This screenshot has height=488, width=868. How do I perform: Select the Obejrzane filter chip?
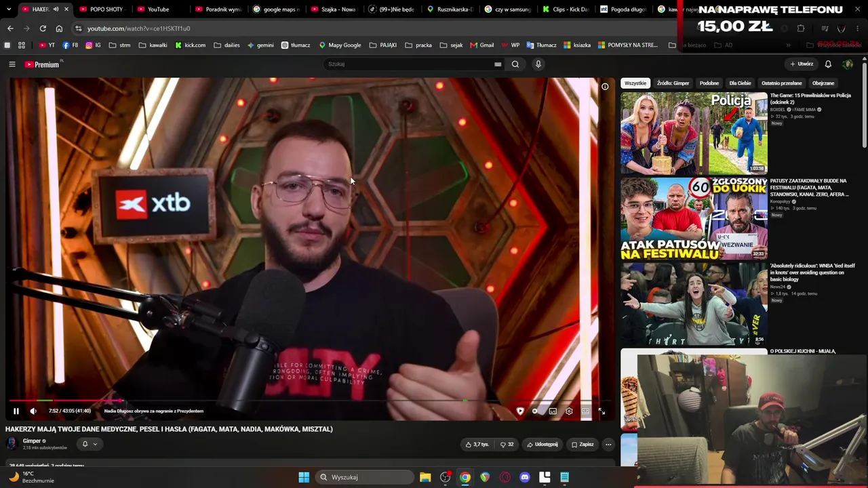823,83
